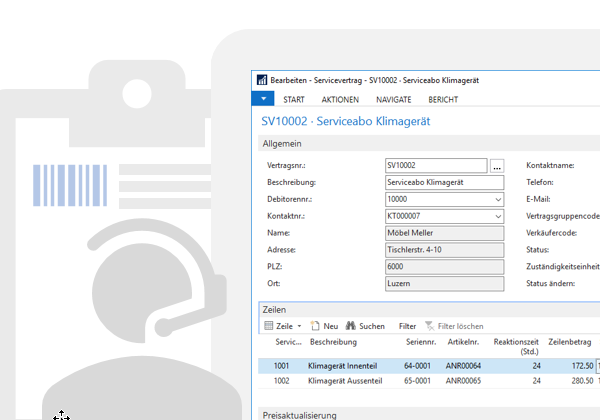Image resolution: width=600 pixels, height=420 pixels.
Task: Click the Filter löschen icon
Action: [x=430, y=326]
